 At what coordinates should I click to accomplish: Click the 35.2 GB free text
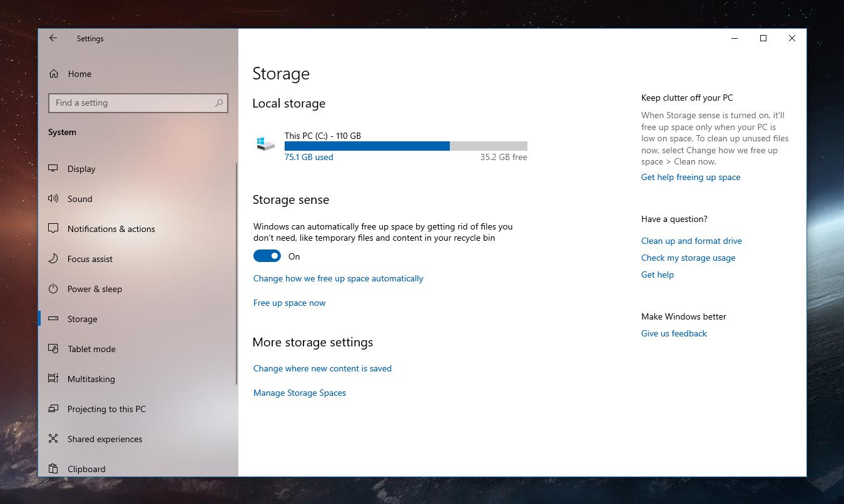click(504, 157)
